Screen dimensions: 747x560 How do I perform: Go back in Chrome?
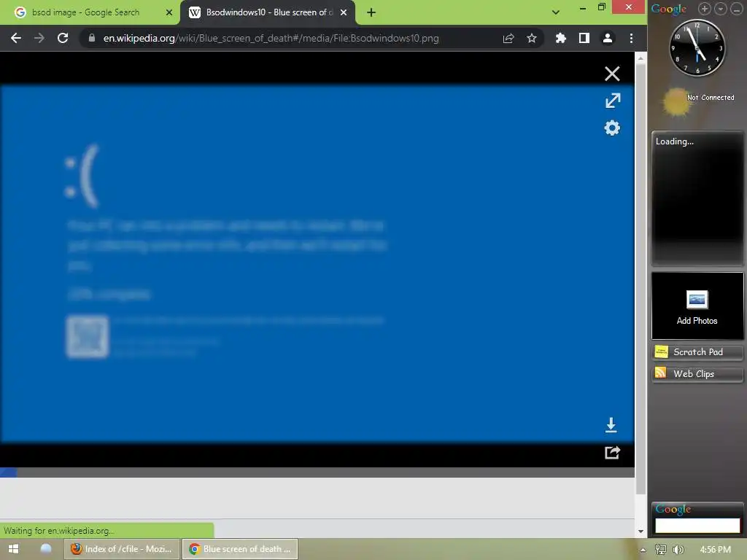click(16, 38)
